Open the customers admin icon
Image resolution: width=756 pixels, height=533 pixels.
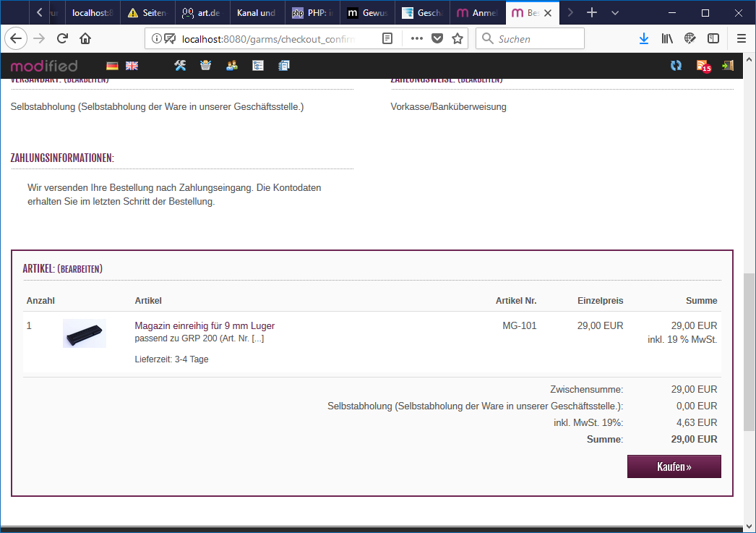pos(232,66)
